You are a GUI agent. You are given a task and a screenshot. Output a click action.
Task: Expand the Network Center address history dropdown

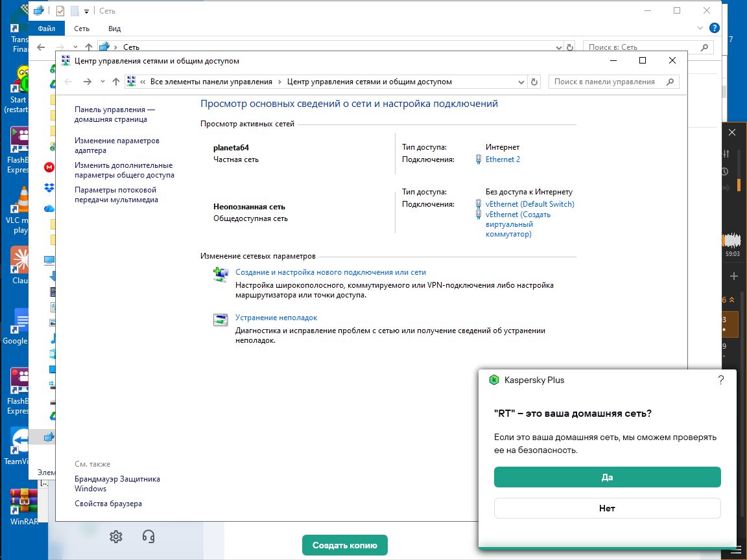point(521,82)
